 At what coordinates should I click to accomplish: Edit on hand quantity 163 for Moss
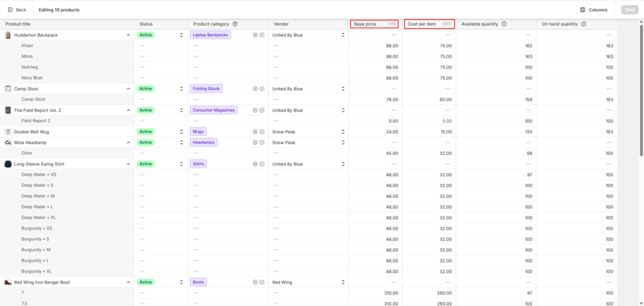coord(577,56)
